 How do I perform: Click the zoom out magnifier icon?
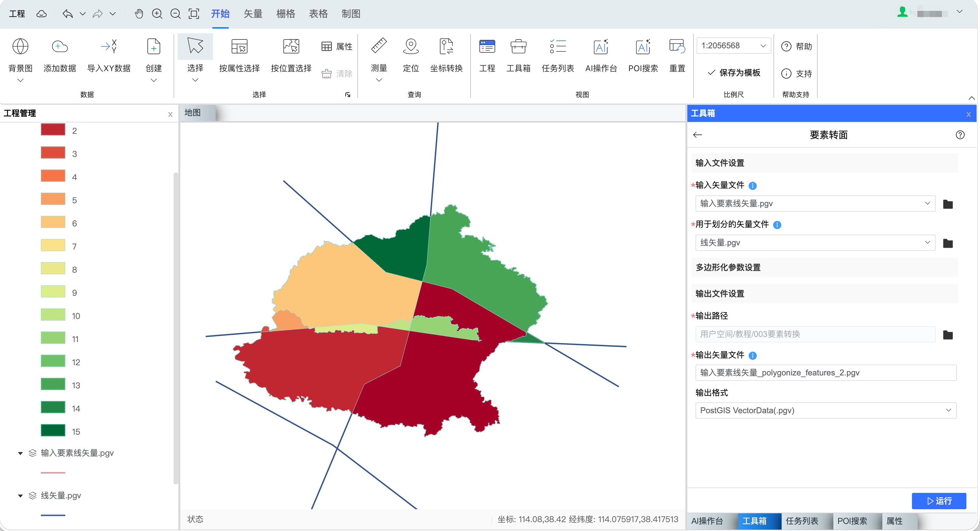point(175,14)
